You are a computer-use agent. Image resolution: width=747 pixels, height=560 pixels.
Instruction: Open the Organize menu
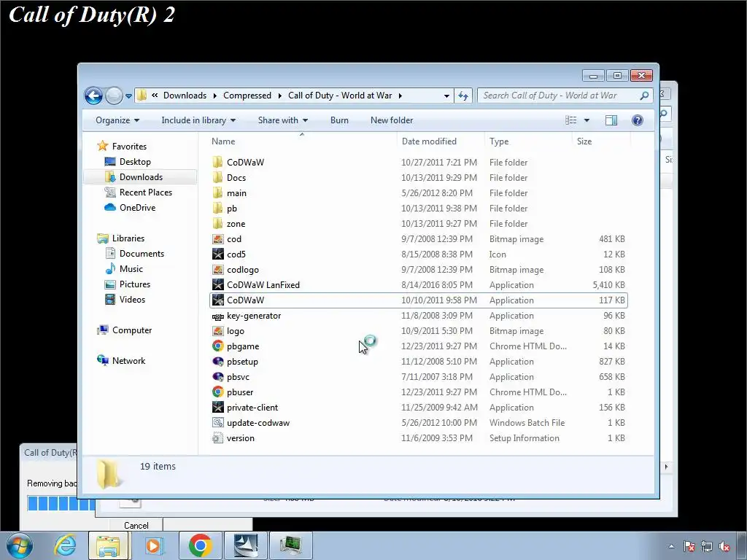pos(117,120)
